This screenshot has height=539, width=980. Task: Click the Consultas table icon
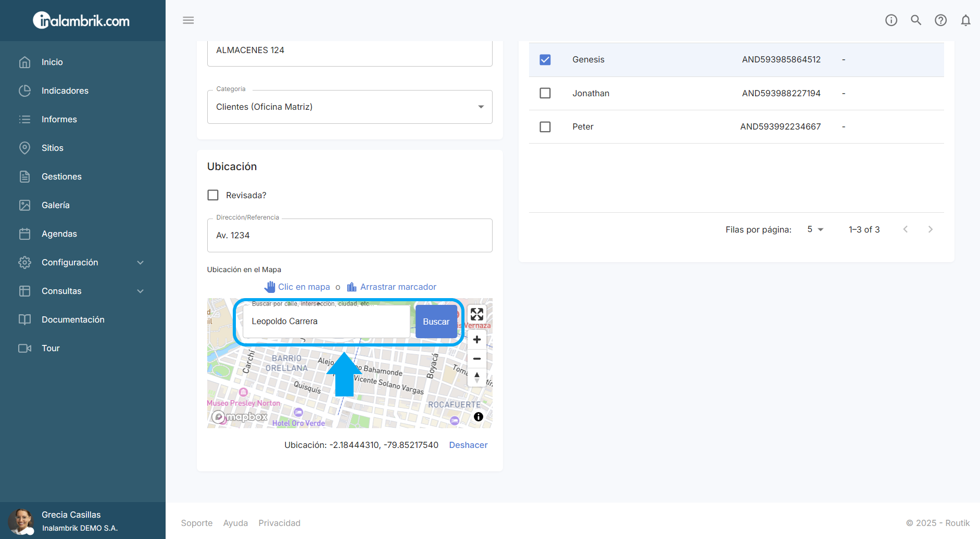click(x=24, y=291)
